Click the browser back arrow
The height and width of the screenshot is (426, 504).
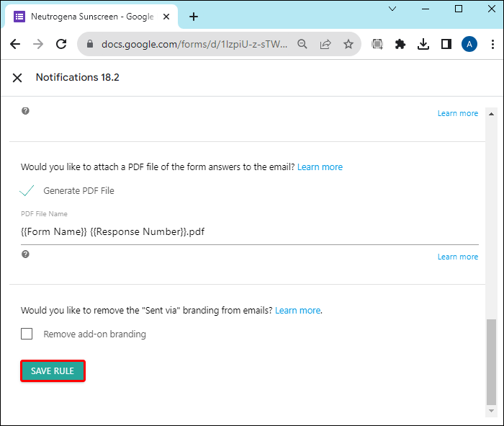click(x=15, y=44)
